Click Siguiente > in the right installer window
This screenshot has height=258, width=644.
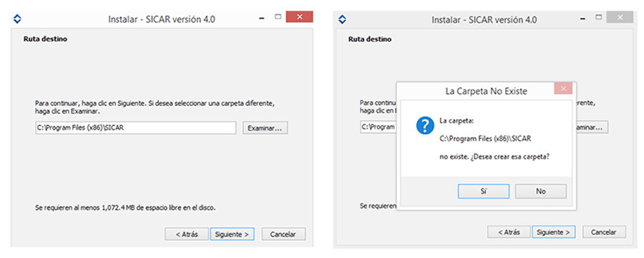553,232
